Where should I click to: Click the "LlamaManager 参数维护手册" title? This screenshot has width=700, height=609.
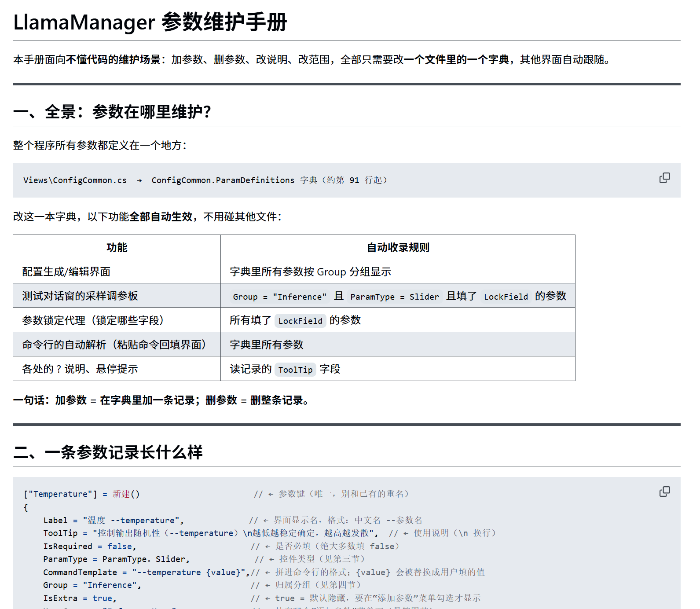[x=150, y=22]
